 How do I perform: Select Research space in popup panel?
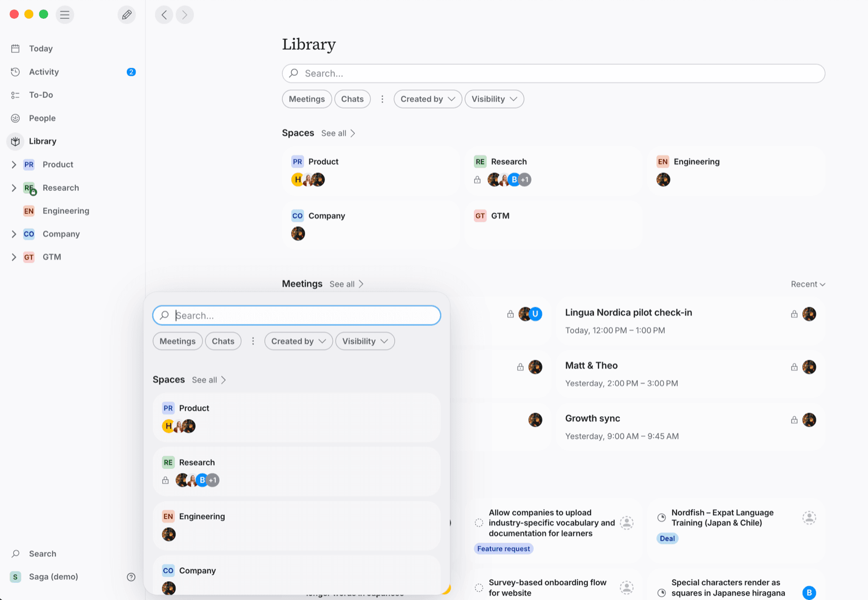click(x=297, y=472)
